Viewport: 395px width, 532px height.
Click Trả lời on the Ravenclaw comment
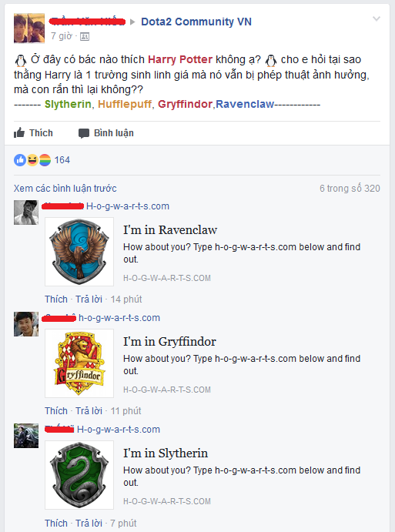click(x=89, y=299)
